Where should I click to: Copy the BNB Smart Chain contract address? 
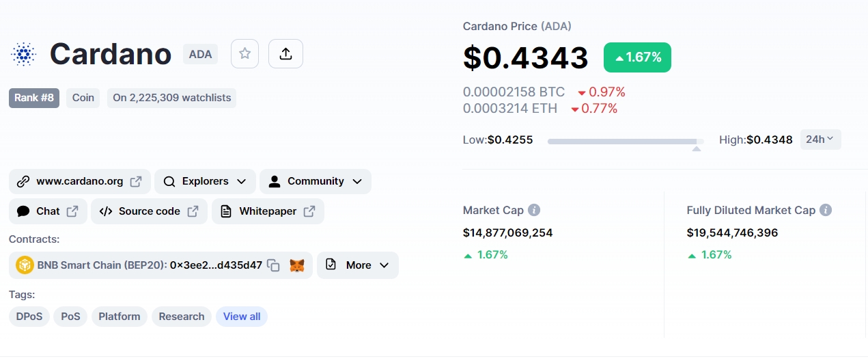click(273, 265)
